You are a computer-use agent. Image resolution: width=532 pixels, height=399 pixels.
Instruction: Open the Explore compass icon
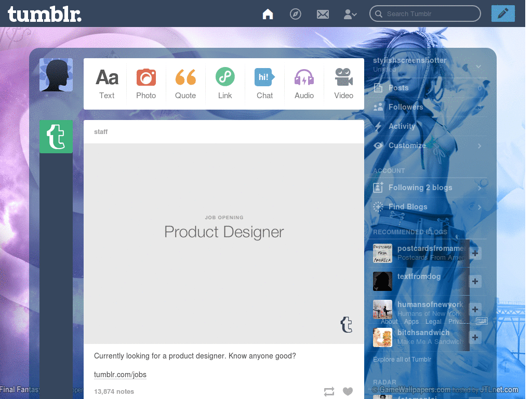(295, 14)
